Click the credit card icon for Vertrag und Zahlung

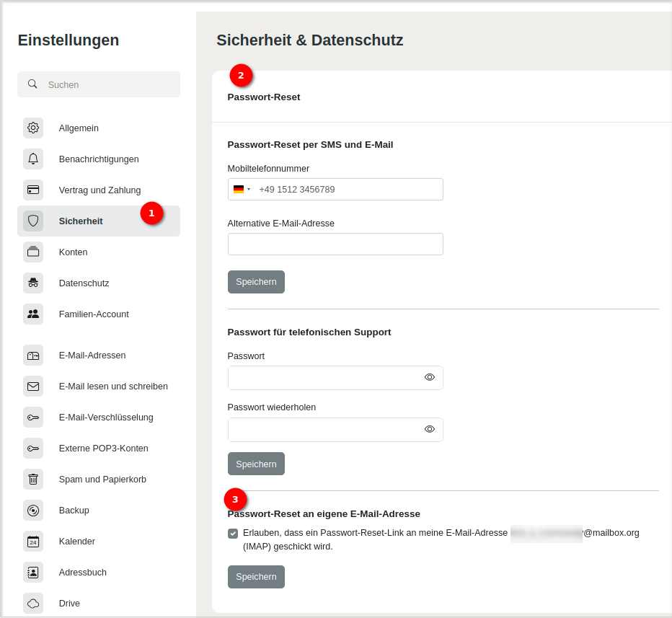33,190
